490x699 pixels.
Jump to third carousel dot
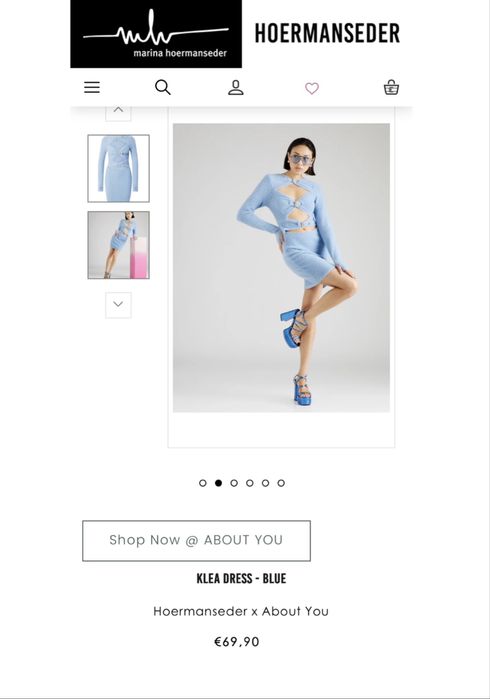coord(234,483)
